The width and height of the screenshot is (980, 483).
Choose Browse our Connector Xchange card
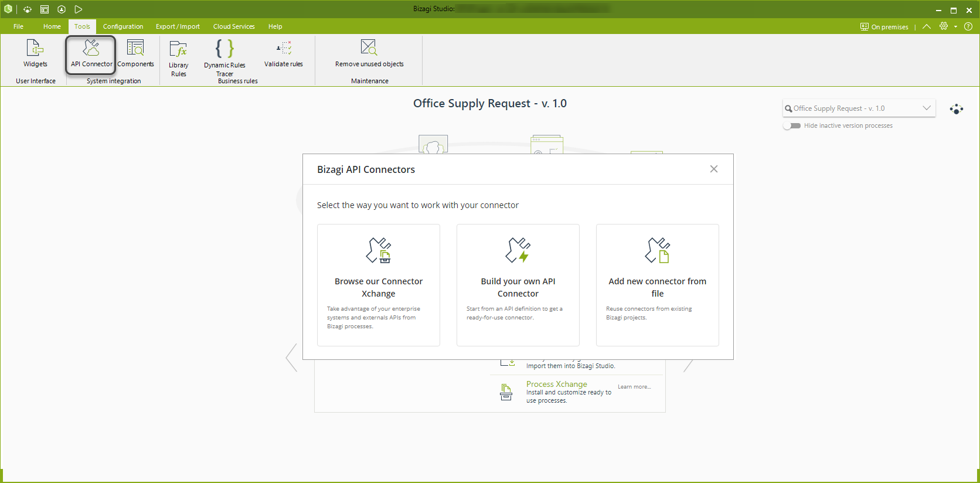point(379,285)
